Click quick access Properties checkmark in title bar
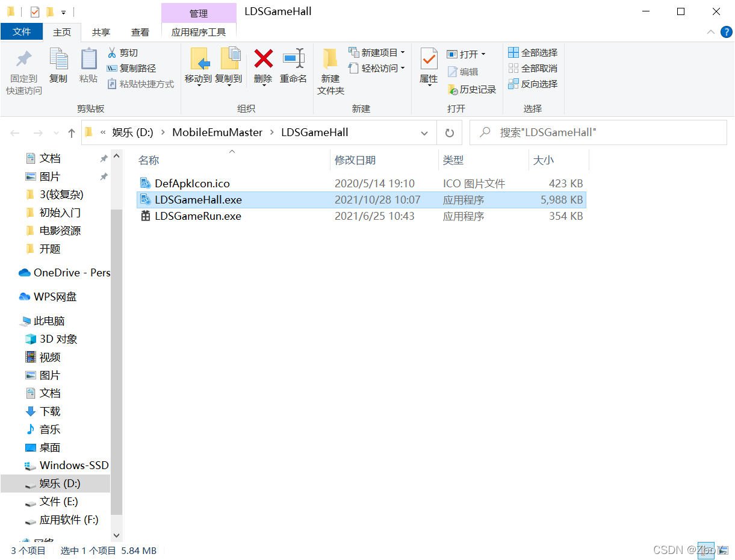 [34, 11]
